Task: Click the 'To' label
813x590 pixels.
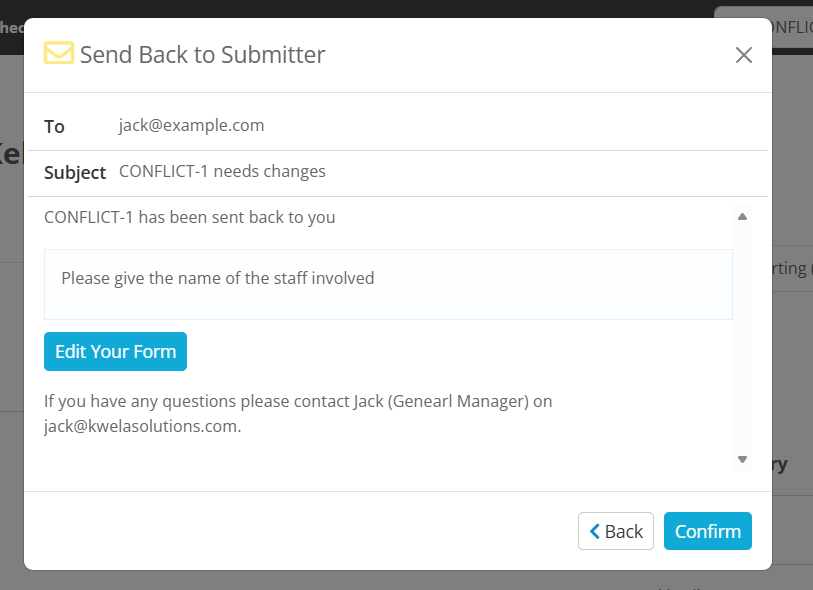Action: pos(54,127)
